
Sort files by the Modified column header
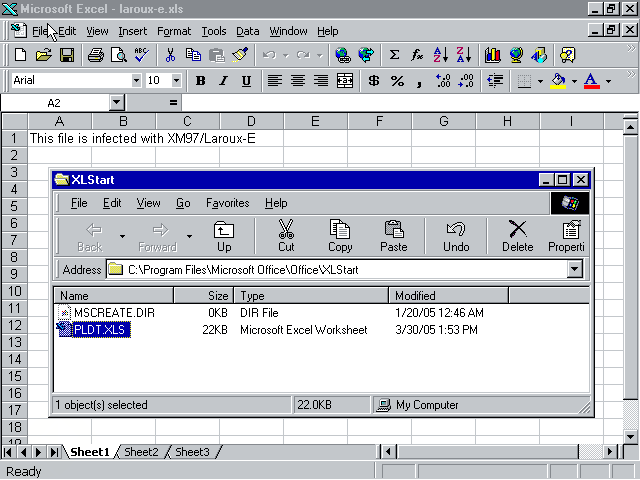pos(448,296)
